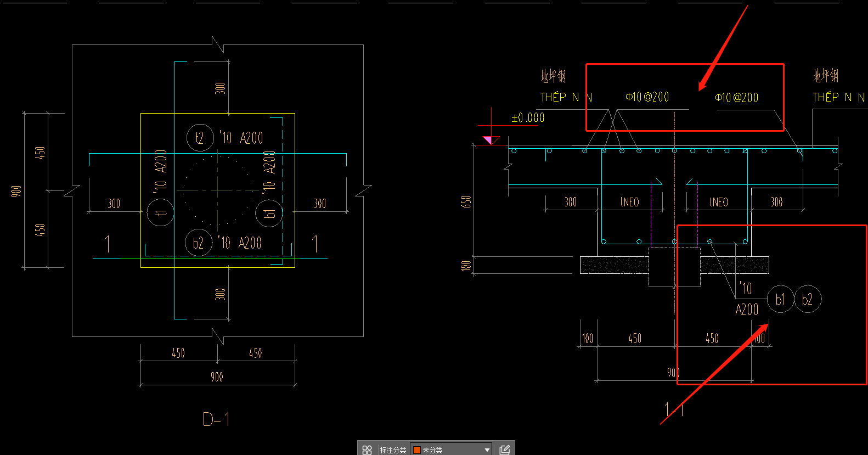This screenshot has width=868, height=455.
Task: Select the 650 vertical dimension text
Action: coord(466,201)
